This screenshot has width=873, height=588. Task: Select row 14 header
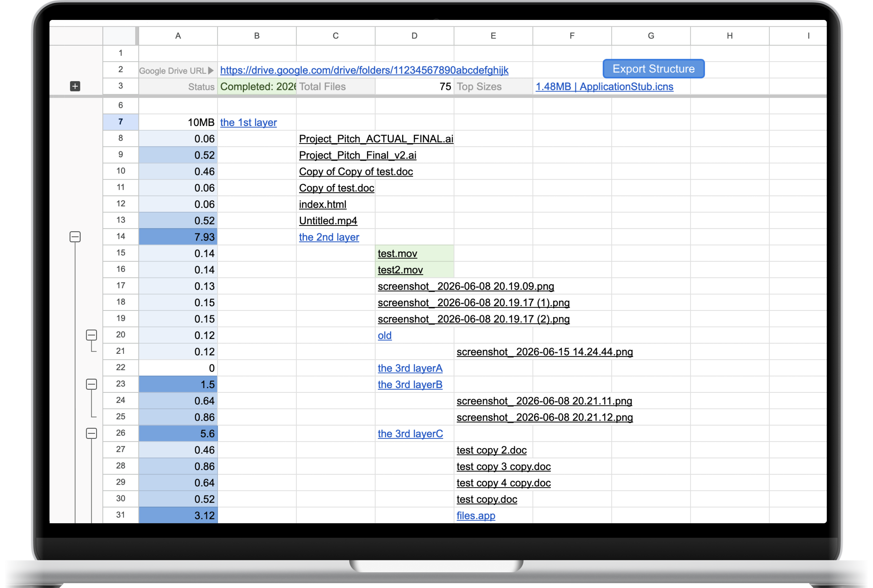pos(120,237)
